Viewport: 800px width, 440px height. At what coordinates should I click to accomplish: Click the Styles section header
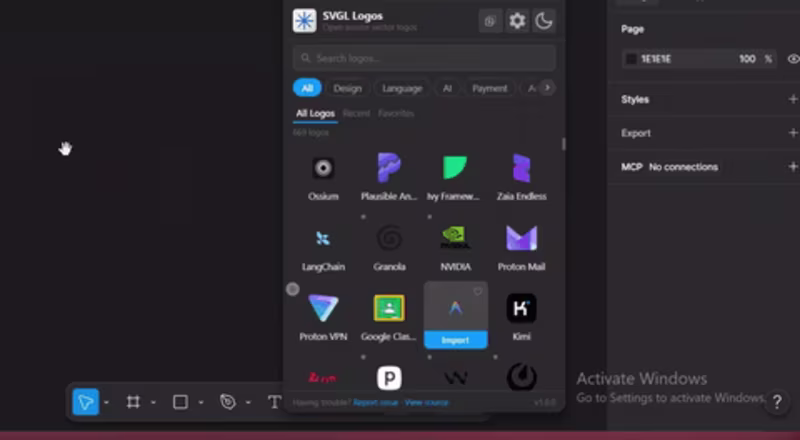tap(635, 100)
